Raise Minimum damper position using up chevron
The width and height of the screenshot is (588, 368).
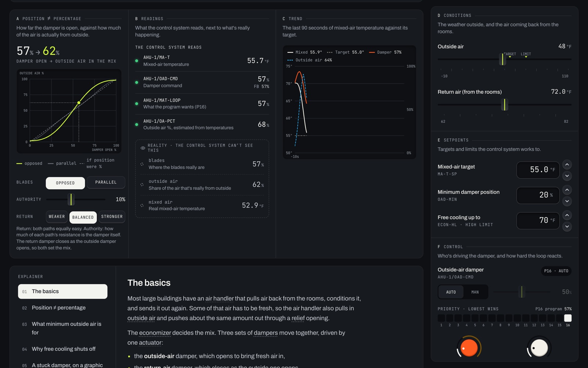567,190
